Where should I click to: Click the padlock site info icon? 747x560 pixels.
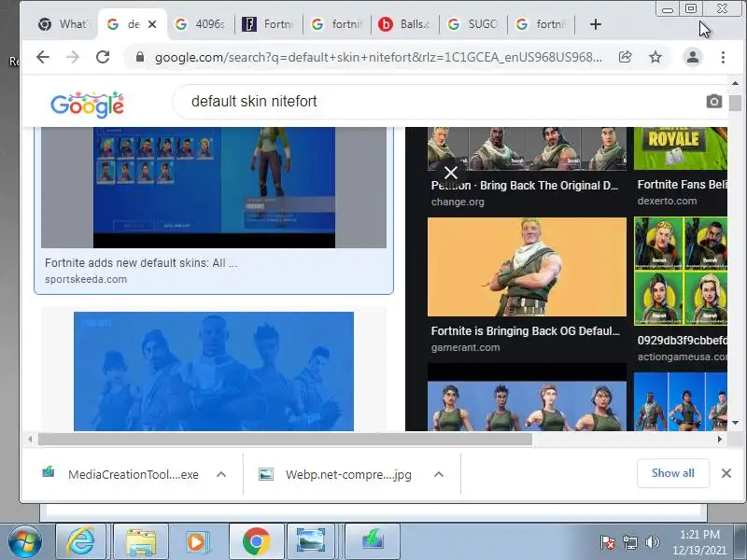coord(139,57)
